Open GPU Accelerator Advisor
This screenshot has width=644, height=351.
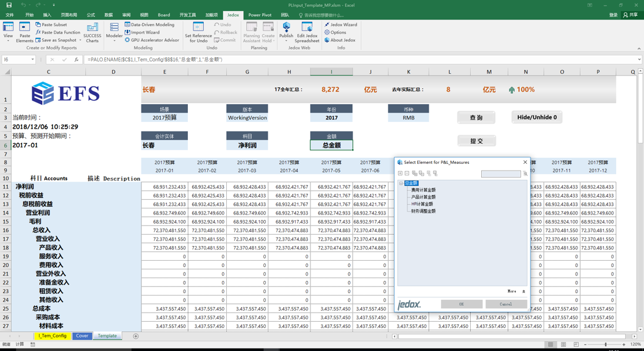(x=152, y=40)
